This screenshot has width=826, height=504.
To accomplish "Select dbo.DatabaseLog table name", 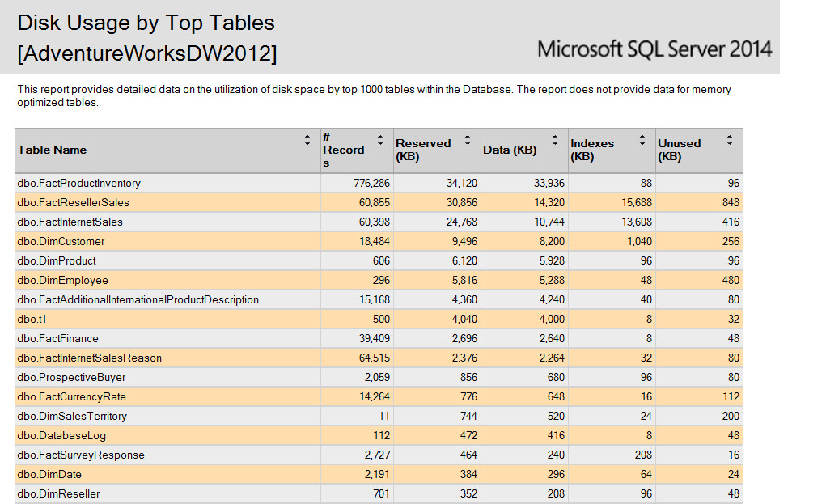I will tap(61, 436).
